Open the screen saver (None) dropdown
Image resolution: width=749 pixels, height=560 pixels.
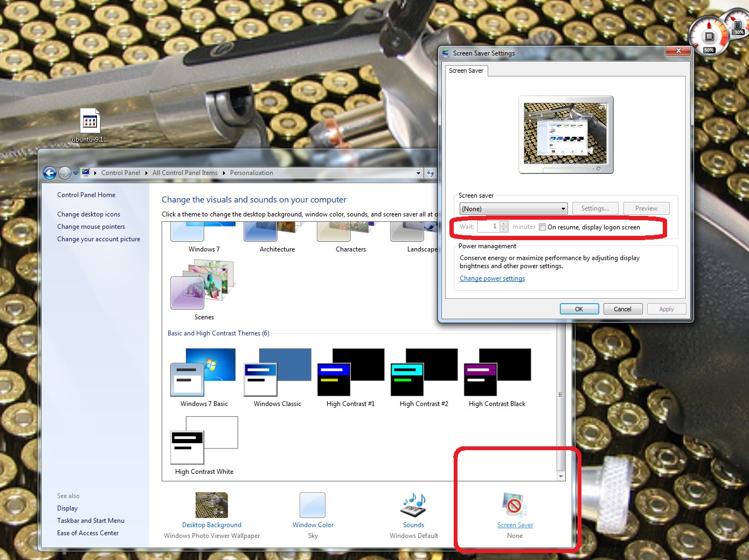tap(514, 209)
